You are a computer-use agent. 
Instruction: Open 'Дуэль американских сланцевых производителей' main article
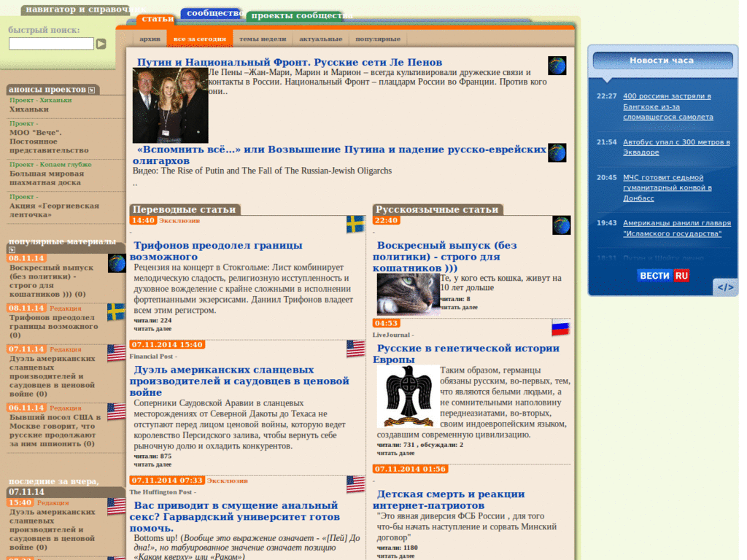[x=239, y=381]
